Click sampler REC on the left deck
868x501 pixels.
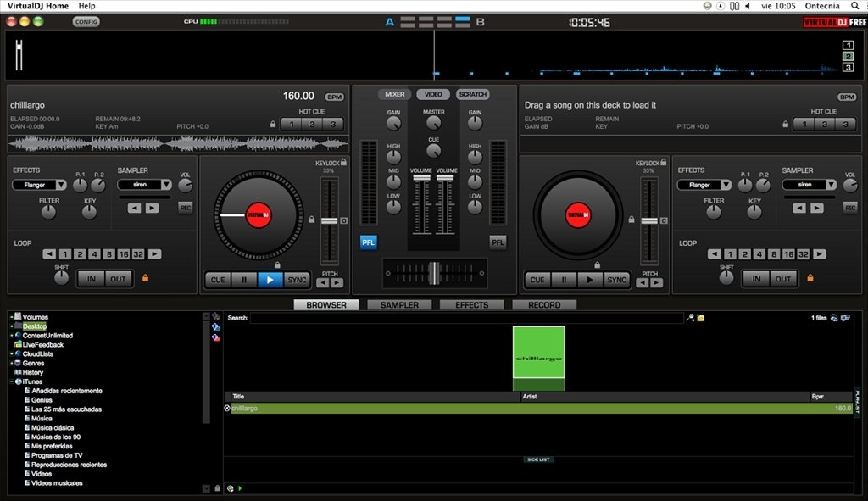point(186,208)
